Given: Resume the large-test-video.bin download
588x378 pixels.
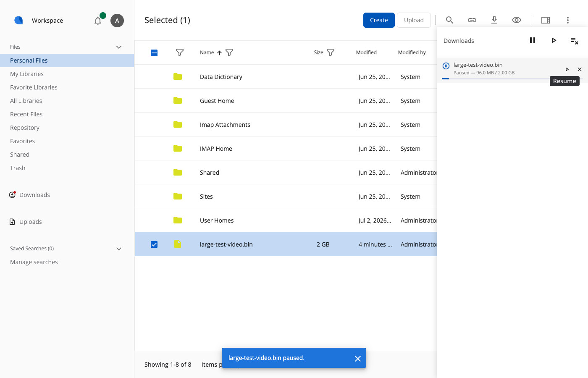Looking at the screenshot, I should pos(567,69).
